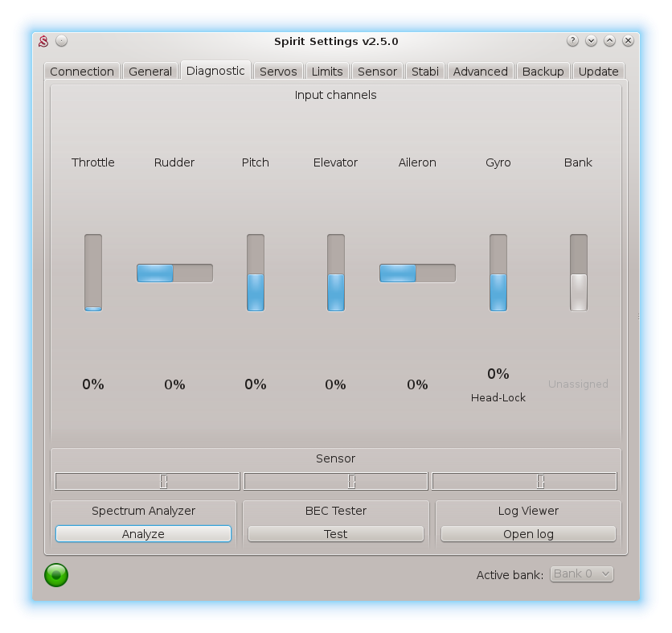Select the Backup tab
Image resolution: width=672 pixels, height=633 pixels.
543,72
